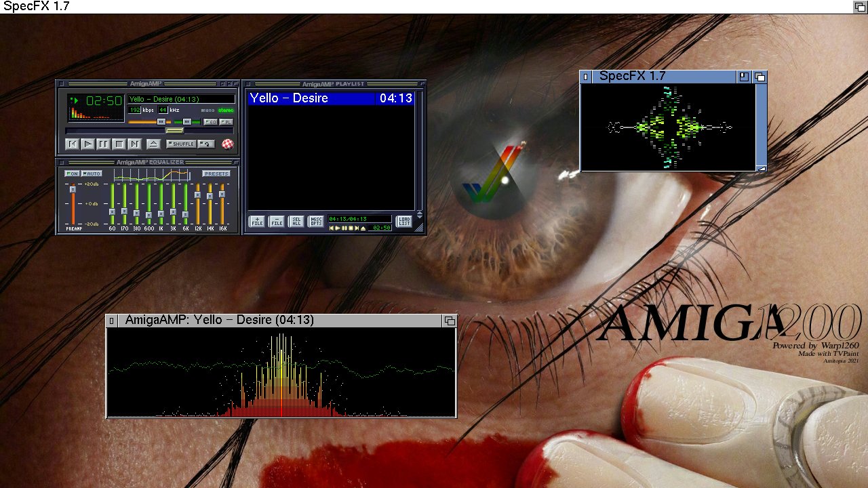
Task: Click the song position seek bar handle
Action: tap(175, 130)
